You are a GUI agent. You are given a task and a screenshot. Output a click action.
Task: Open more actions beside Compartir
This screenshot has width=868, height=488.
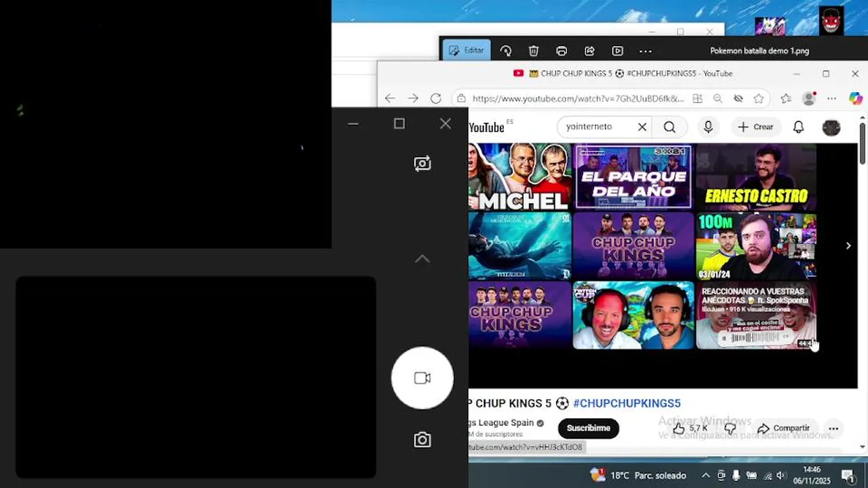tap(833, 428)
